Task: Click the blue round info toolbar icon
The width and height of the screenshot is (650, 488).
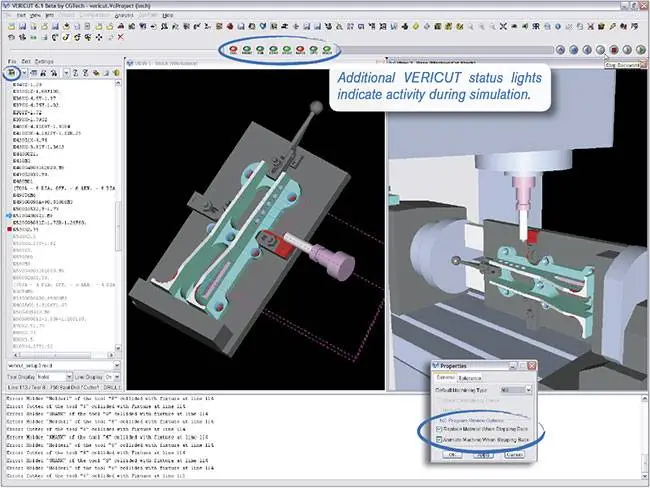Action: coord(558,27)
